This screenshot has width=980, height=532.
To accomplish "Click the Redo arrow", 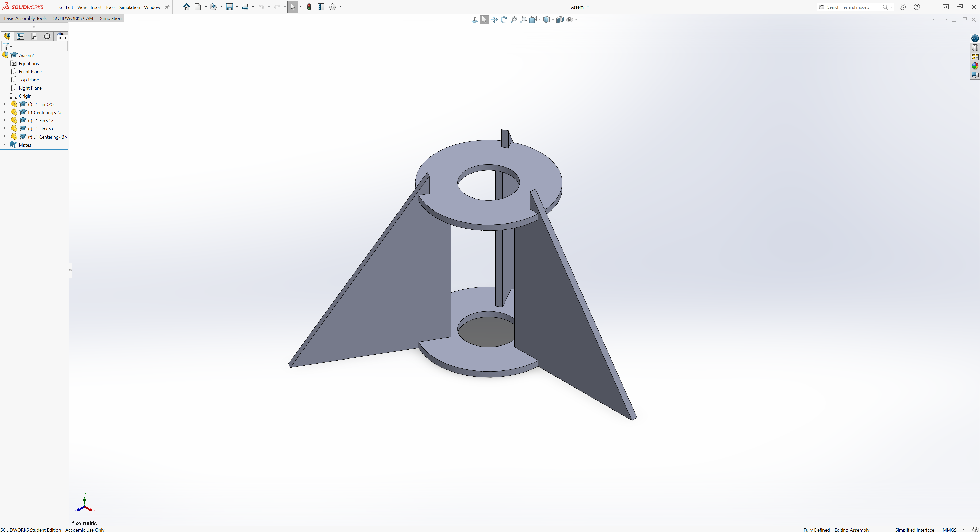I will click(277, 7).
